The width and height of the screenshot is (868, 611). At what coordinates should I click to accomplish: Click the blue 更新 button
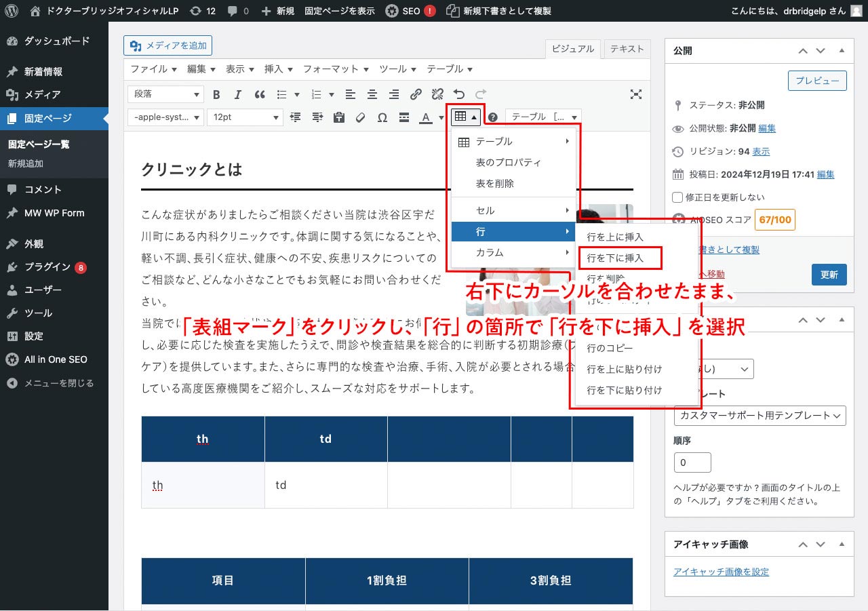coord(829,275)
